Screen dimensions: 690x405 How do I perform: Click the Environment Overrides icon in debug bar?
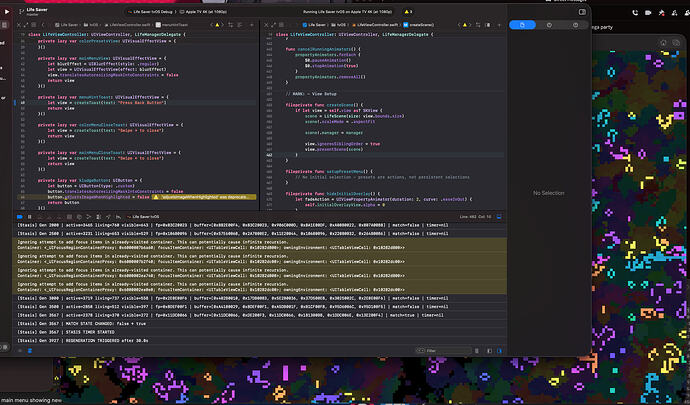[98, 217]
